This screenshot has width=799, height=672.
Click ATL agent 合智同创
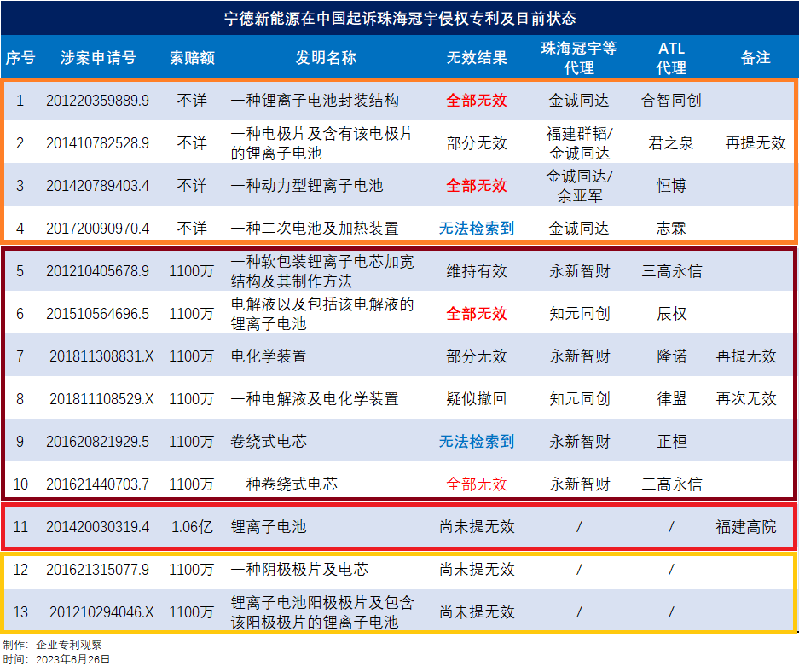[x=671, y=101]
